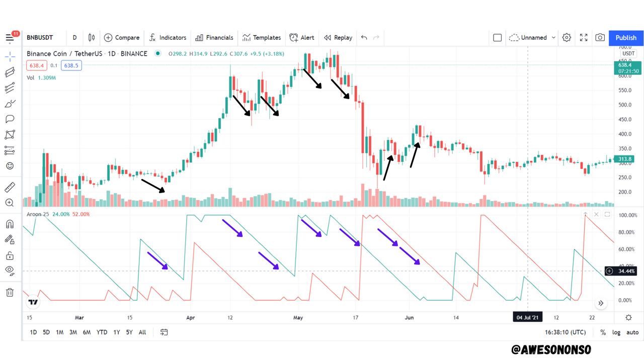Viewport: 644px width, 362px height.
Task: Select chart layout square icon
Action: coord(498,38)
